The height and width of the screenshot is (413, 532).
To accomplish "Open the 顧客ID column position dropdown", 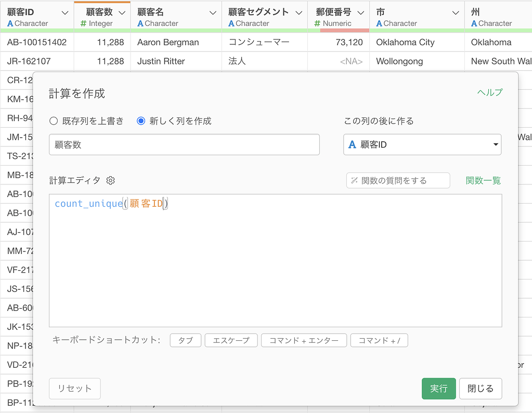I will pos(422,144).
